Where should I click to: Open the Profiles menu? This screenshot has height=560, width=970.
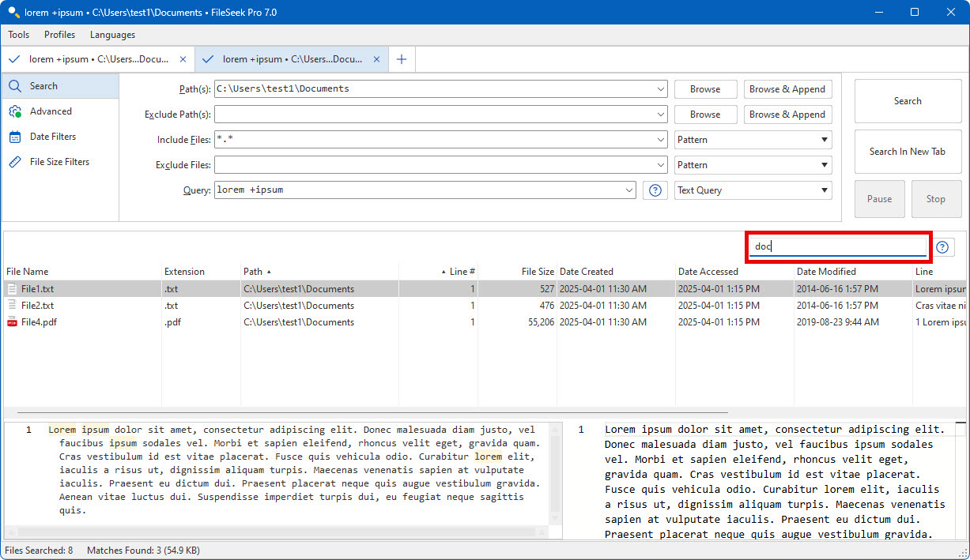coord(60,35)
